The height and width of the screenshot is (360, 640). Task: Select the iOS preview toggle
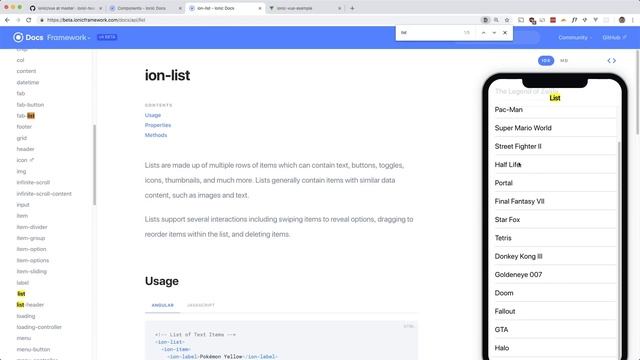coord(546,60)
